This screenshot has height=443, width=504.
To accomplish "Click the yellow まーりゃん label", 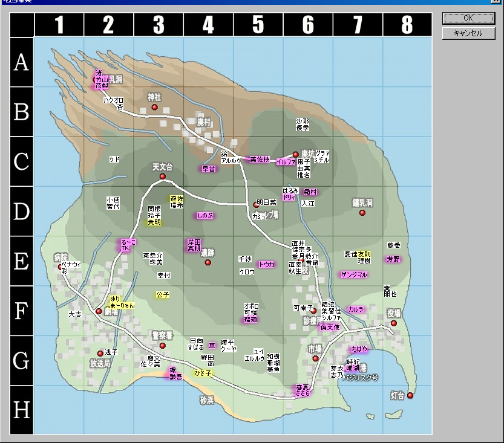I will coord(122,306).
